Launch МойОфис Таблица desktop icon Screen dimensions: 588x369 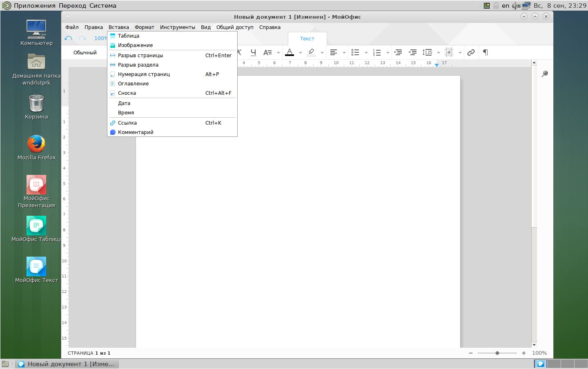(36, 229)
